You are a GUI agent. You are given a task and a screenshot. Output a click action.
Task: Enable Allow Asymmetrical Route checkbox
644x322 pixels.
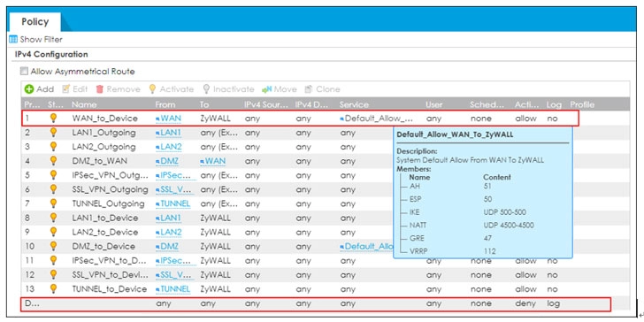pos(25,72)
